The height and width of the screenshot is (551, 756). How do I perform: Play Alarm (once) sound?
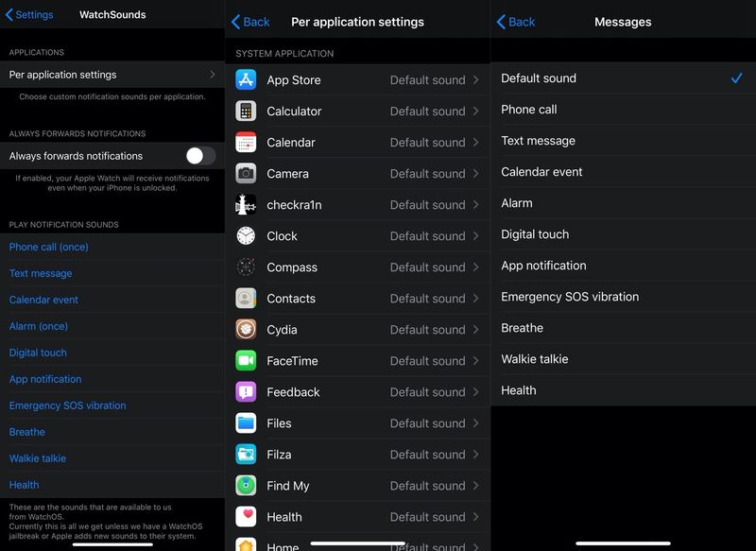pos(38,326)
